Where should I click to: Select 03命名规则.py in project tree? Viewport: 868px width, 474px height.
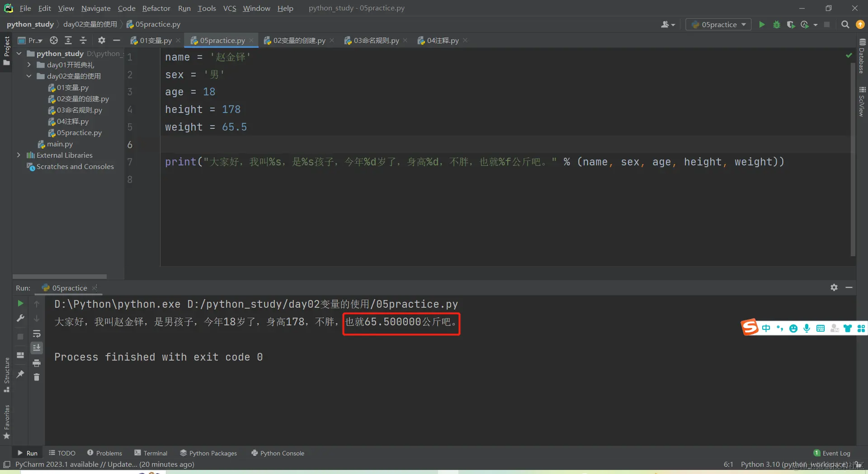click(x=75, y=110)
